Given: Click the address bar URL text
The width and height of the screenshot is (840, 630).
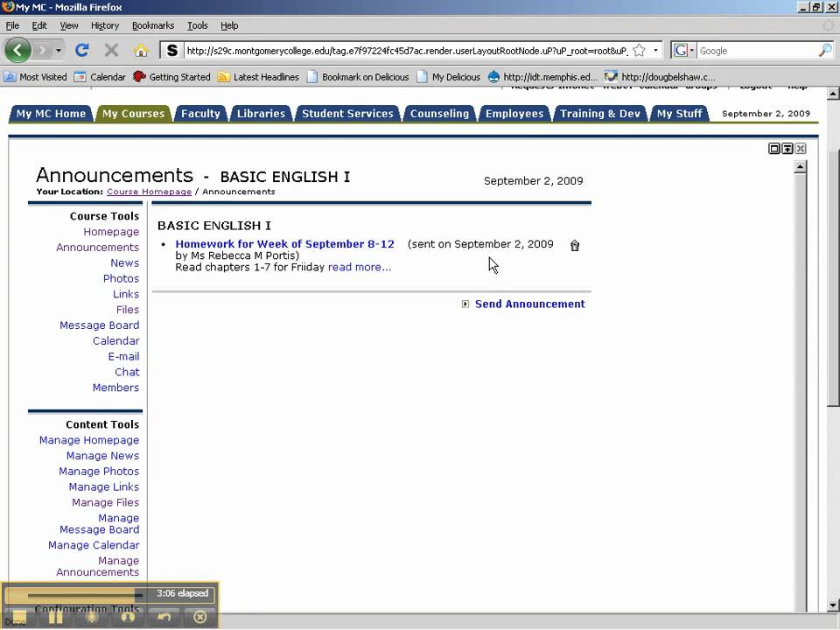Looking at the screenshot, I should pos(407,51).
